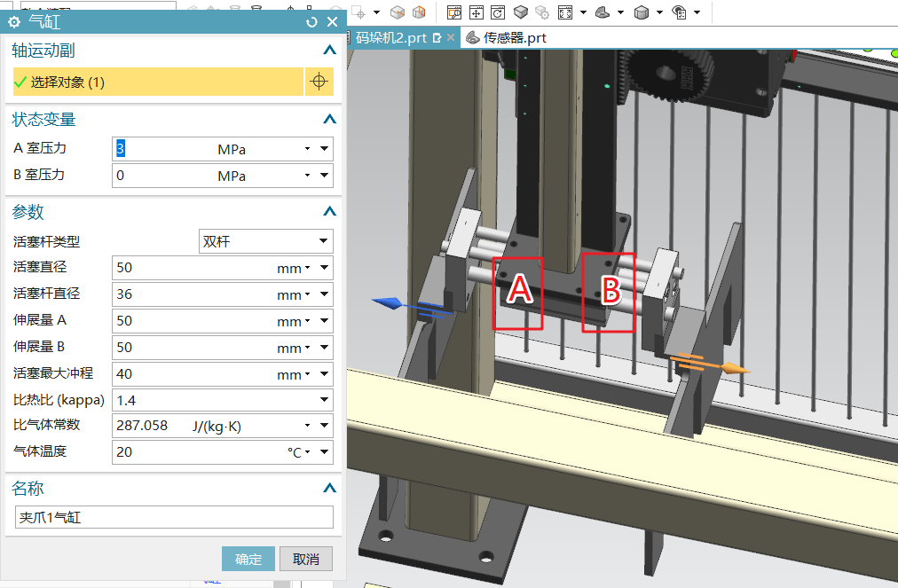Click the cube with gear toolbar icon
This screenshot has height=588, width=898.
click(542, 12)
